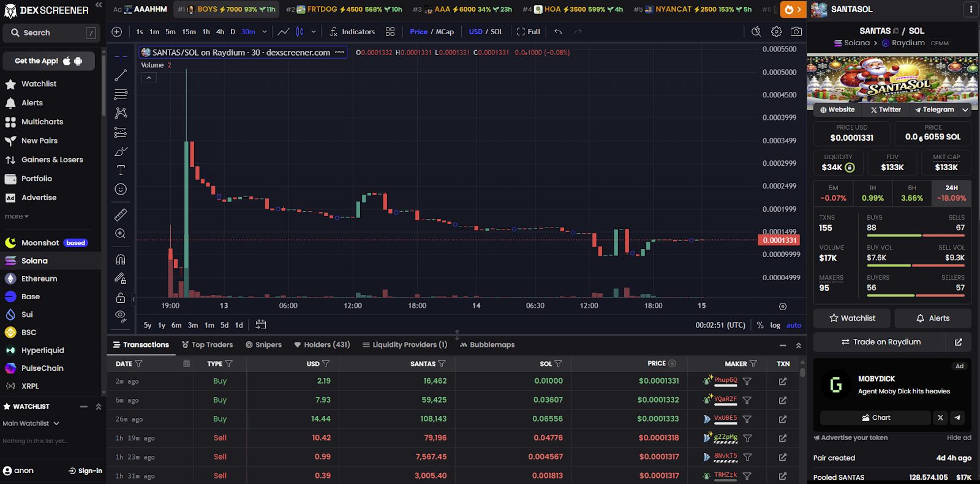Toggle lock all drawings
The image size is (980, 484).
121,297
